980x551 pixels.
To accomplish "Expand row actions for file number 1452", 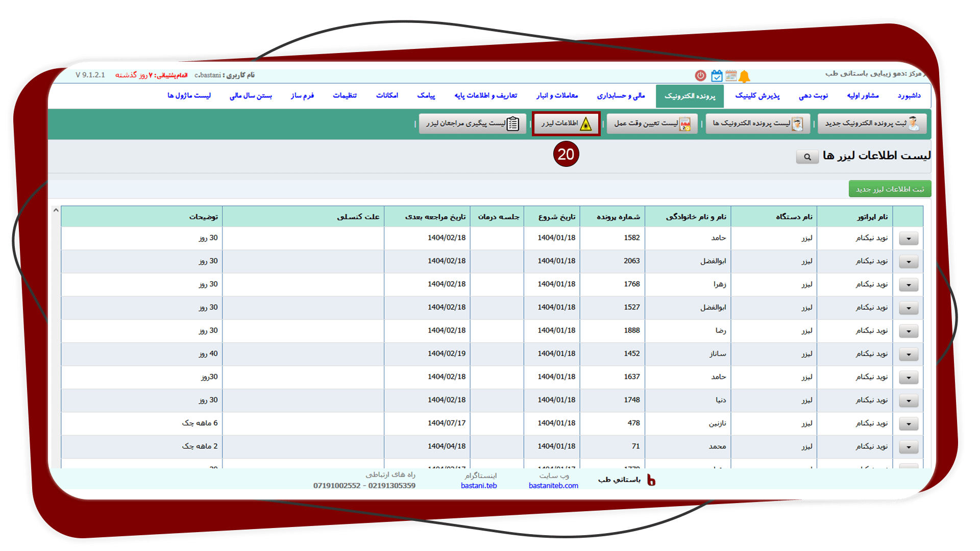I will click(909, 355).
